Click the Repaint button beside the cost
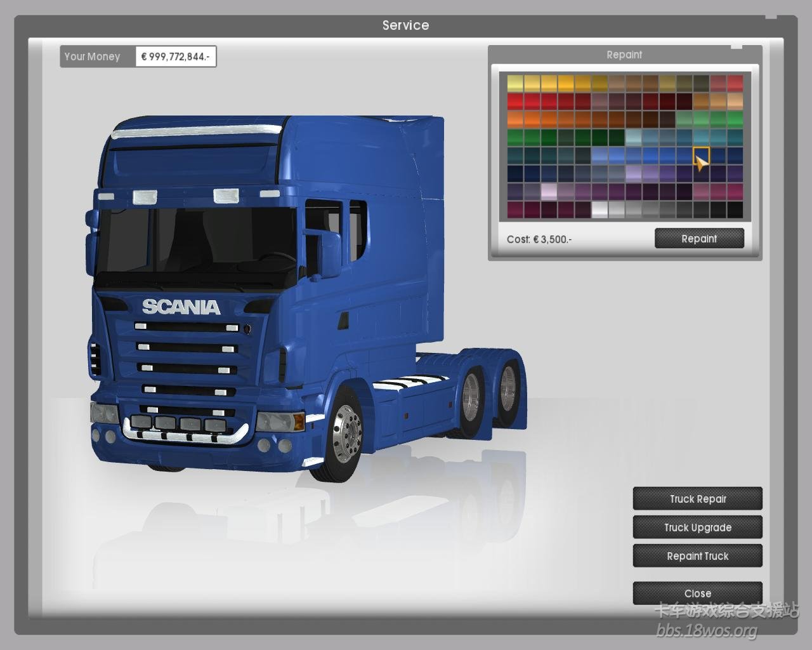 699,239
